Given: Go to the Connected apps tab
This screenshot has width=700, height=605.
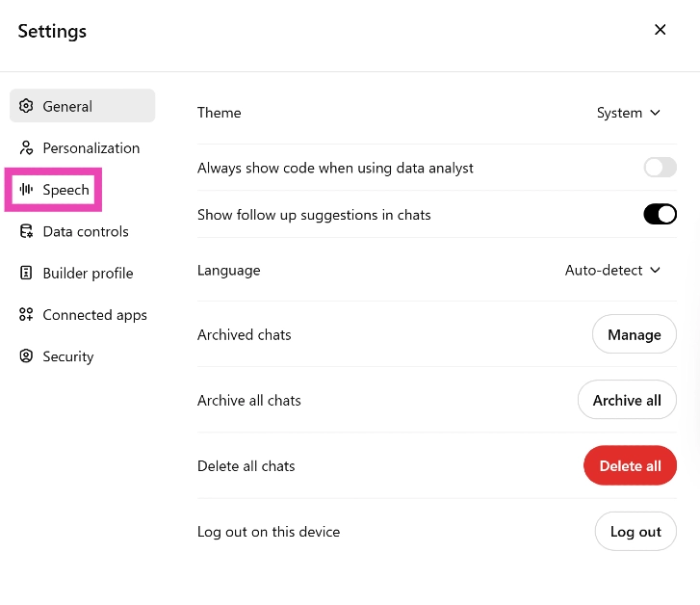Looking at the screenshot, I should point(94,315).
